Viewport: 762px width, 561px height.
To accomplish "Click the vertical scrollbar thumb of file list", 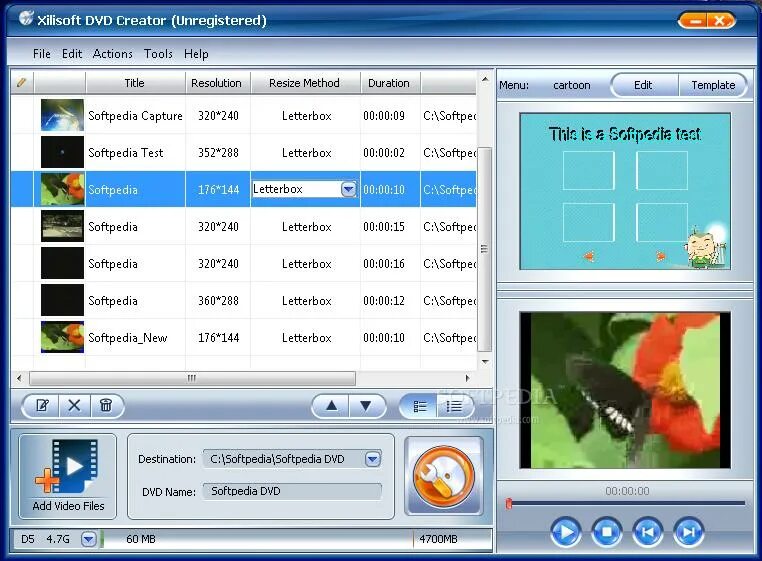I will point(485,248).
